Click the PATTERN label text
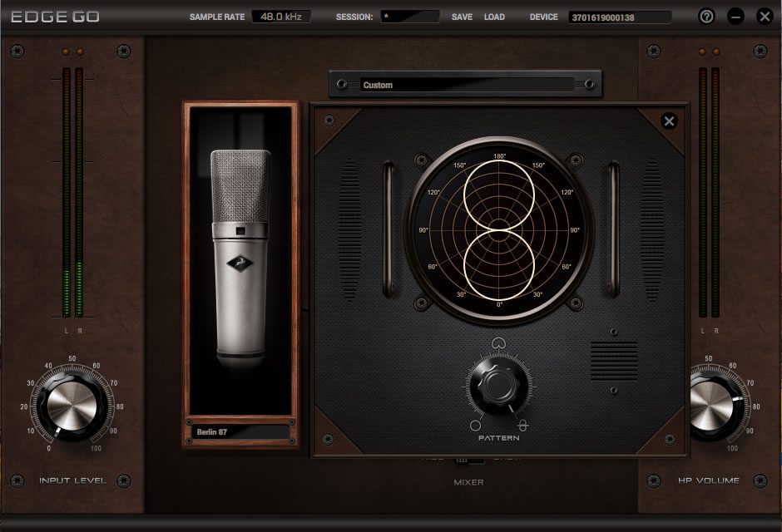 (x=498, y=438)
